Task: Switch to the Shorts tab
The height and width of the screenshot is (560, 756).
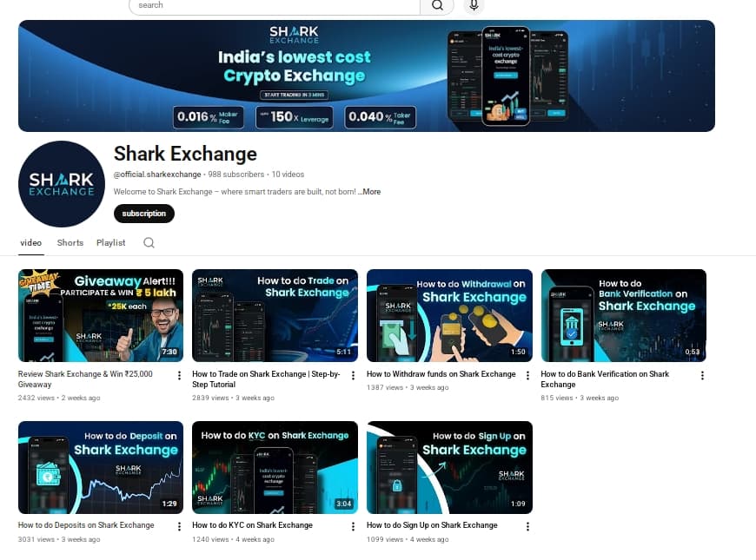Action: point(70,243)
